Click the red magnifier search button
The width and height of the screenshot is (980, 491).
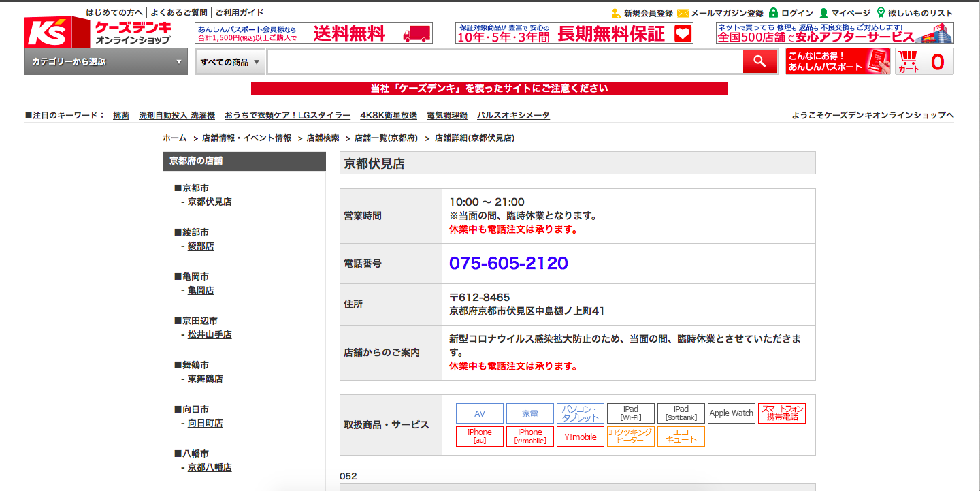coord(759,62)
